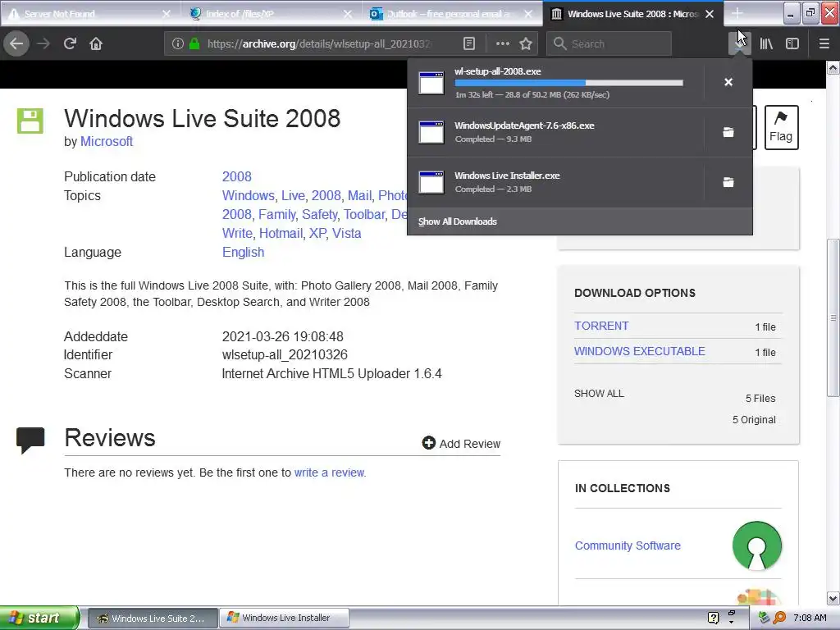The height and width of the screenshot is (630, 840).
Task: Open the Hotmail topic link
Action: tap(281, 233)
